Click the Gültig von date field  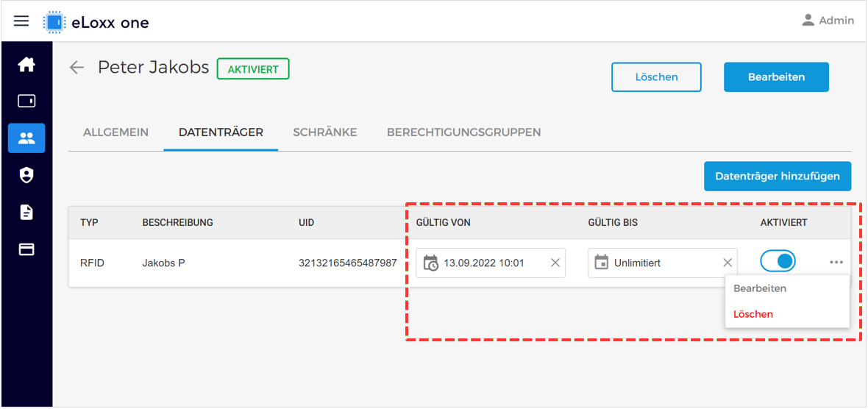[491, 263]
